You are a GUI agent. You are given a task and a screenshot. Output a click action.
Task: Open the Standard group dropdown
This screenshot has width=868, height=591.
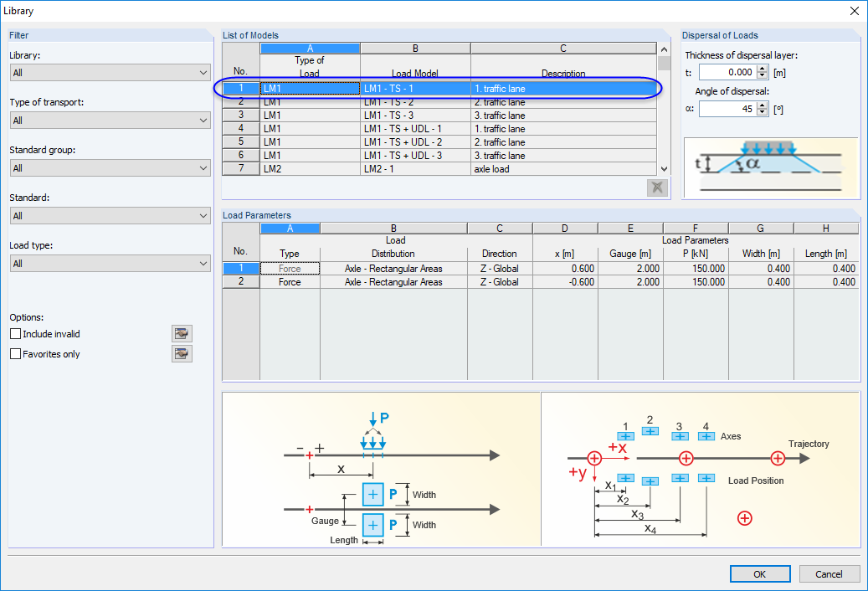click(x=110, y=167)
